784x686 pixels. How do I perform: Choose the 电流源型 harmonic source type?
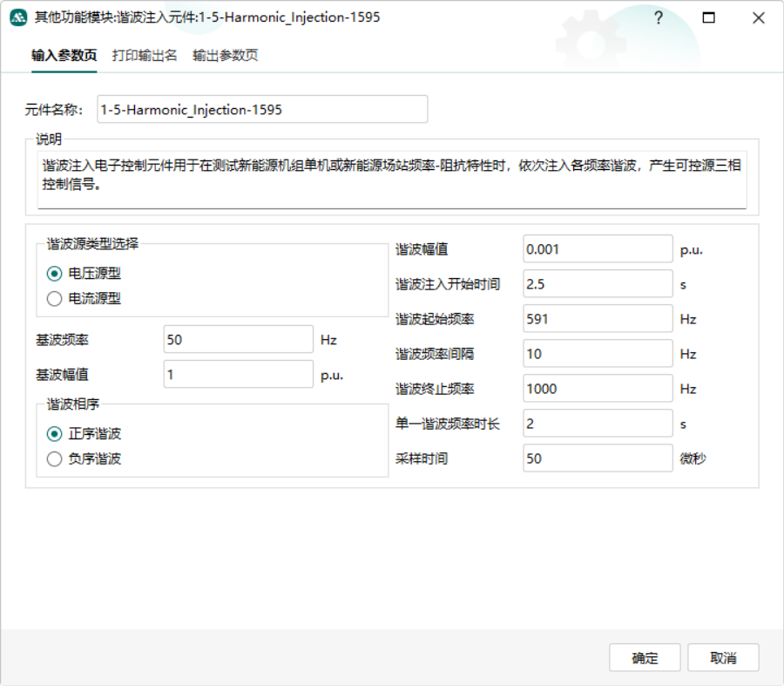56,299
